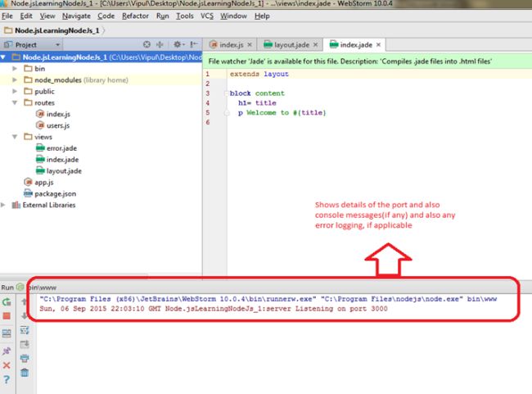Open the File menu

pyautogui.click(x=7, y=16)
